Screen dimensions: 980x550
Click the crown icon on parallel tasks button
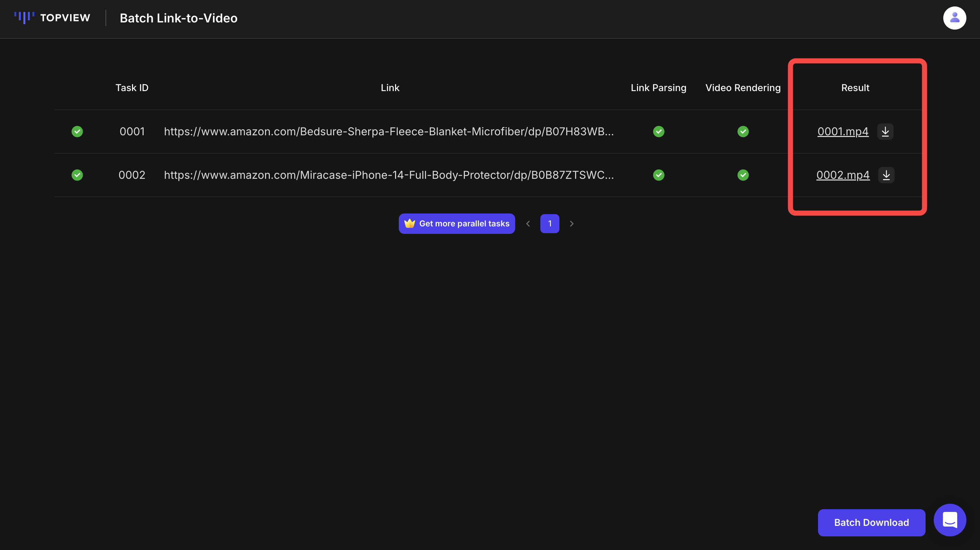(x=409, y=223)
